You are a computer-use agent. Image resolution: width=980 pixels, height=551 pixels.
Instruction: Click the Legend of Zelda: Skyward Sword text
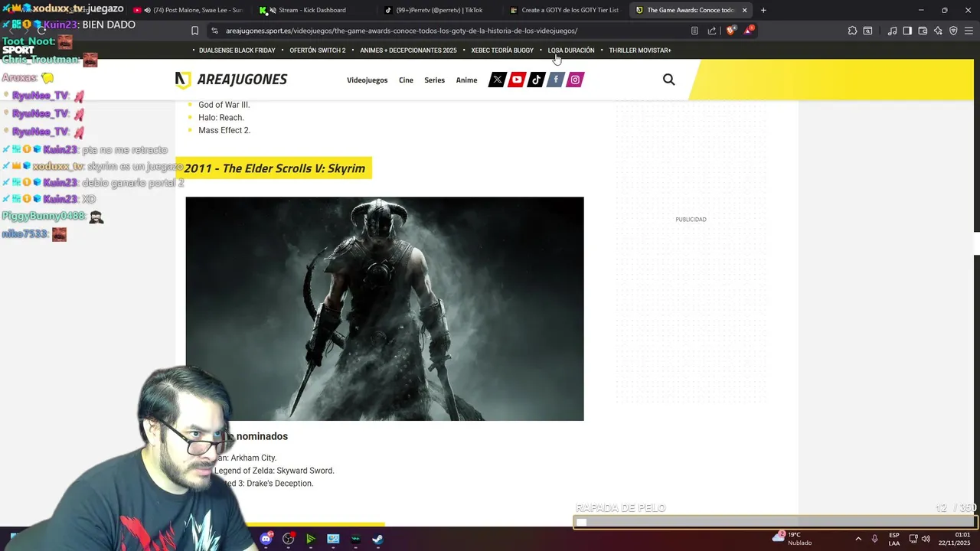coord(274,471)
